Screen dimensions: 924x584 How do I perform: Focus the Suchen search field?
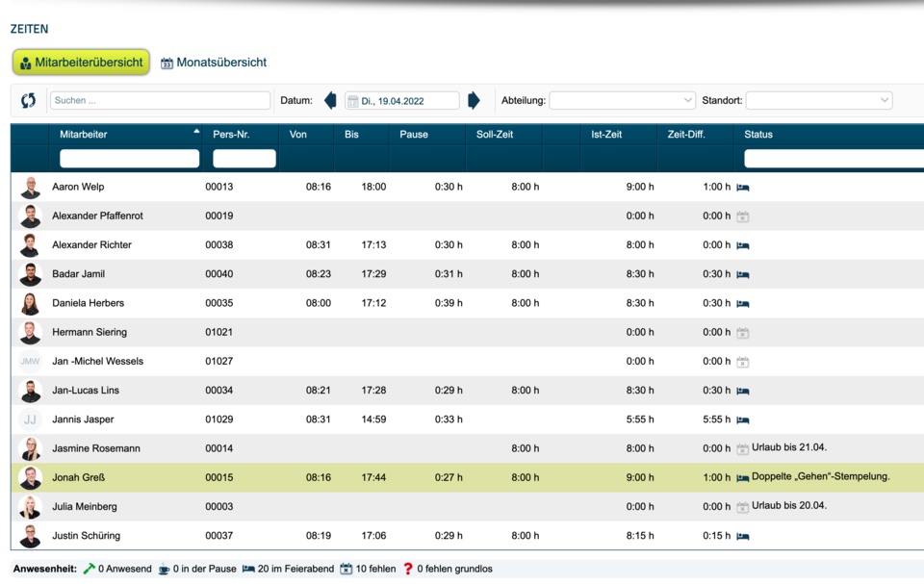[x=160, y=100]
